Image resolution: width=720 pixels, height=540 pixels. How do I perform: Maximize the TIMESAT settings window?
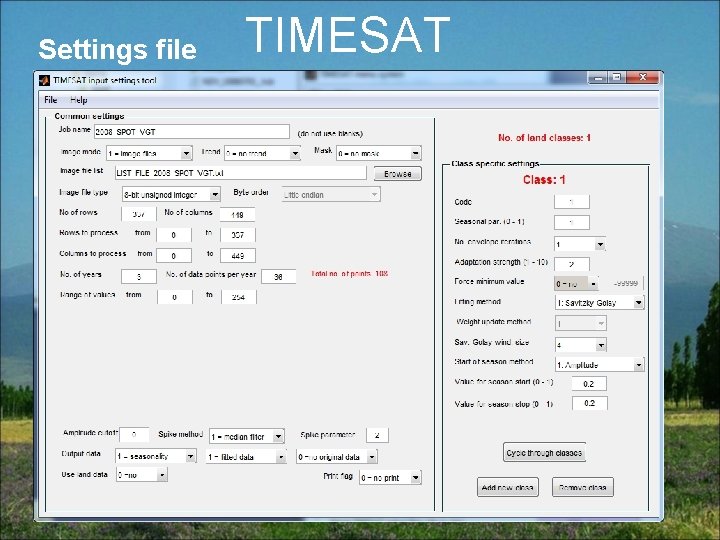[617, 78]
